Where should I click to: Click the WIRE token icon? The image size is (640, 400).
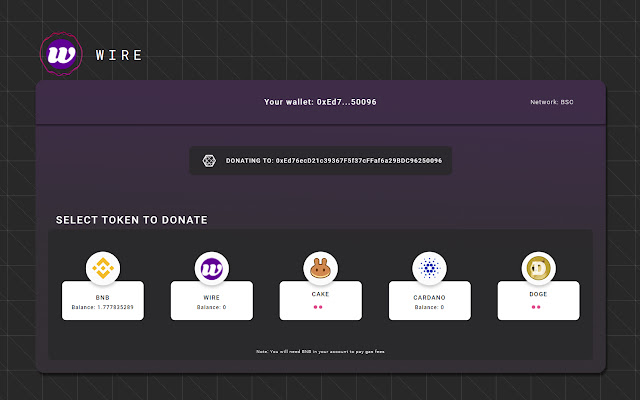[211, 268]
